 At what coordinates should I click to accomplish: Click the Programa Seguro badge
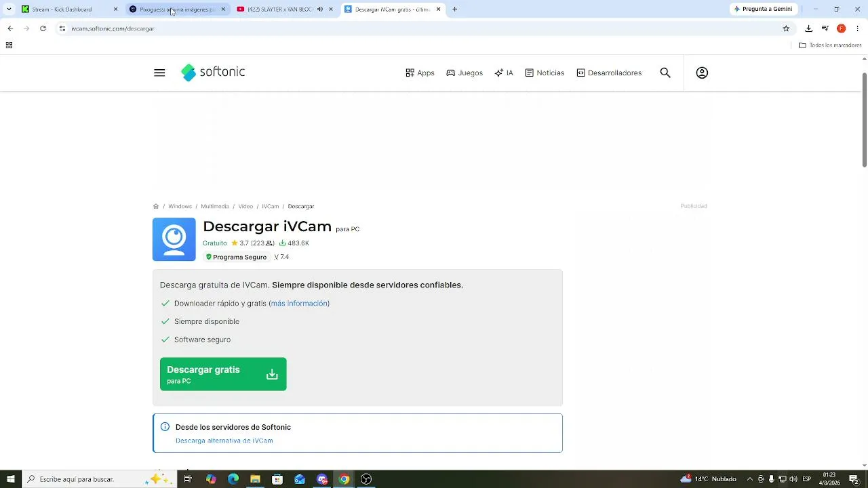pos(236,258)
